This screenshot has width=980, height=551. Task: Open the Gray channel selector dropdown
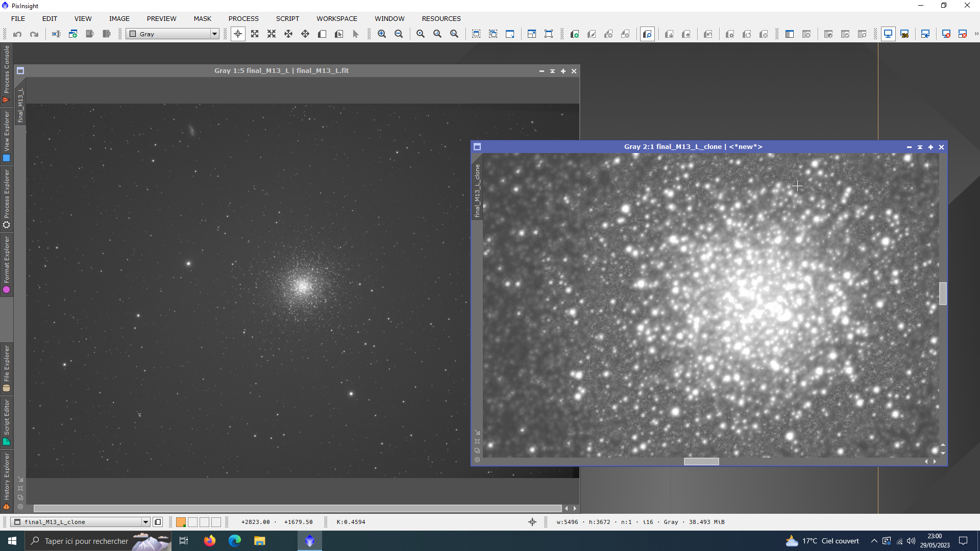tap(214, 34)
